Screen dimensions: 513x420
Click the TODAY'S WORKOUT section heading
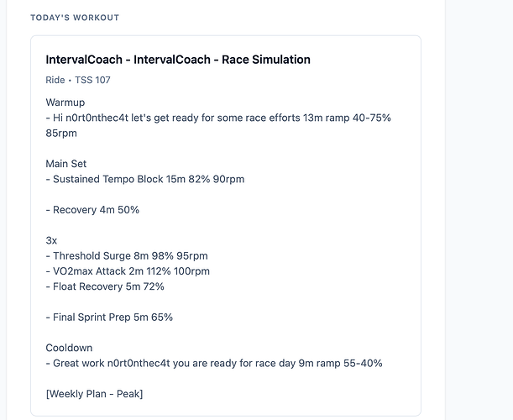(75, 18)
